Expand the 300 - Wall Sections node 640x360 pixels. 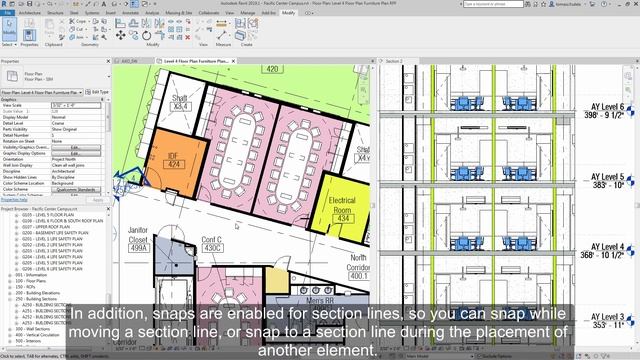(10, 329)
